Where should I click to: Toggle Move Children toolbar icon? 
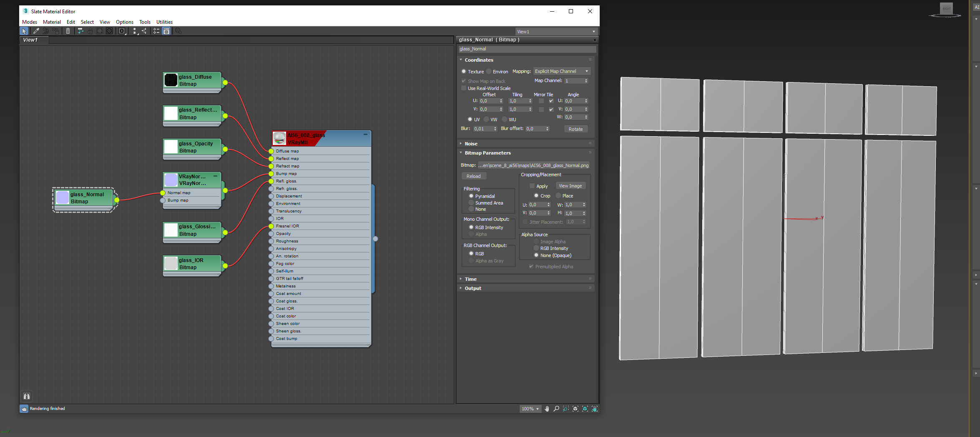pyautogui.click(x=80, y=31)
